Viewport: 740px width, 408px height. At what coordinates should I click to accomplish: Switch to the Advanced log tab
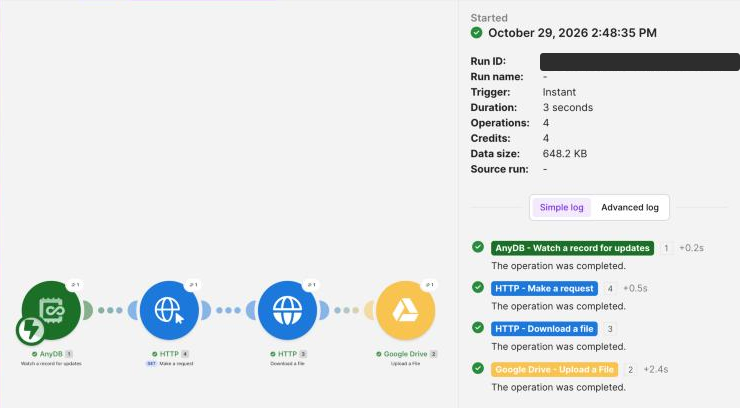pos(630,208)
